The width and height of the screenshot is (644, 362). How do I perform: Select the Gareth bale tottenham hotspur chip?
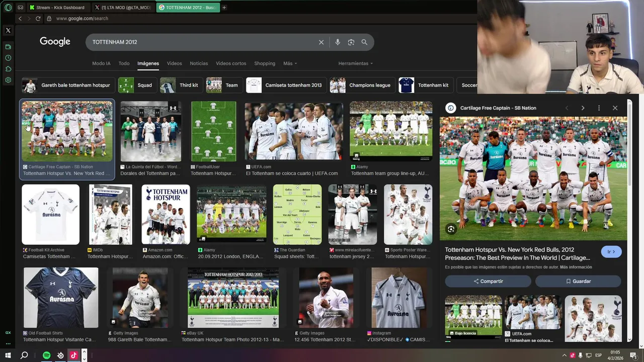68,85
